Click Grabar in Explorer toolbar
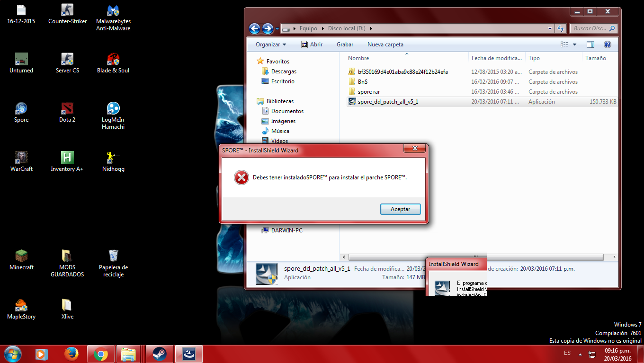 [345, 44]
